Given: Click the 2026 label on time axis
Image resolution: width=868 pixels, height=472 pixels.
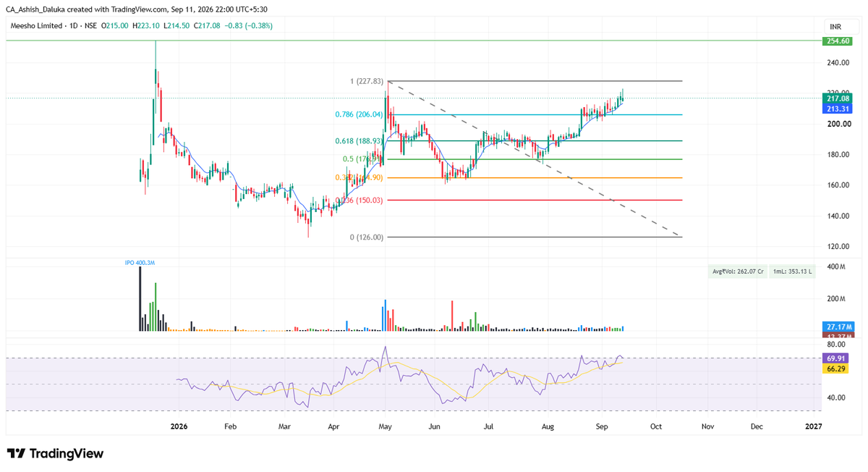Looking at the screenshot, I should coord(178,427).
